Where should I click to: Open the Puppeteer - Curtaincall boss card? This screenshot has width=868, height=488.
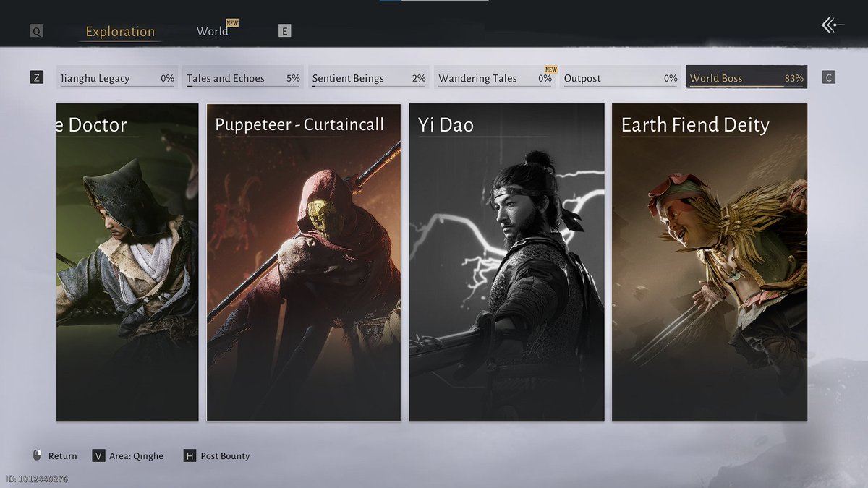click(304, 262)
